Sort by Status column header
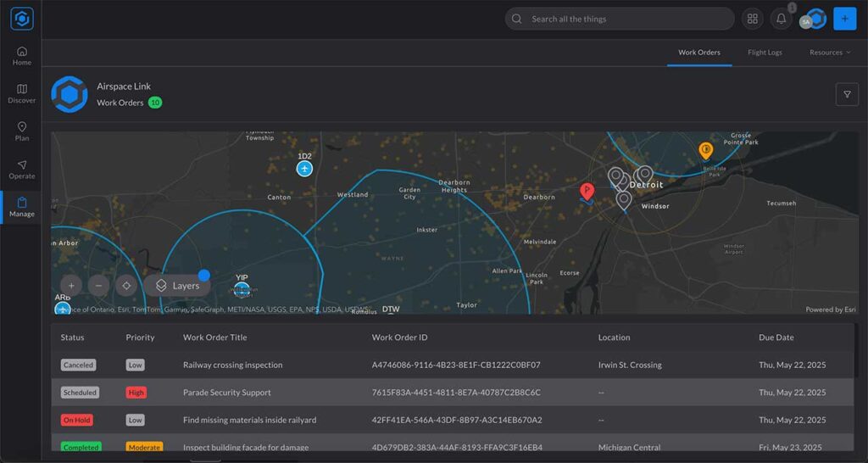The height and width of the screenshot is (463, 868). [x=73, y=337]
